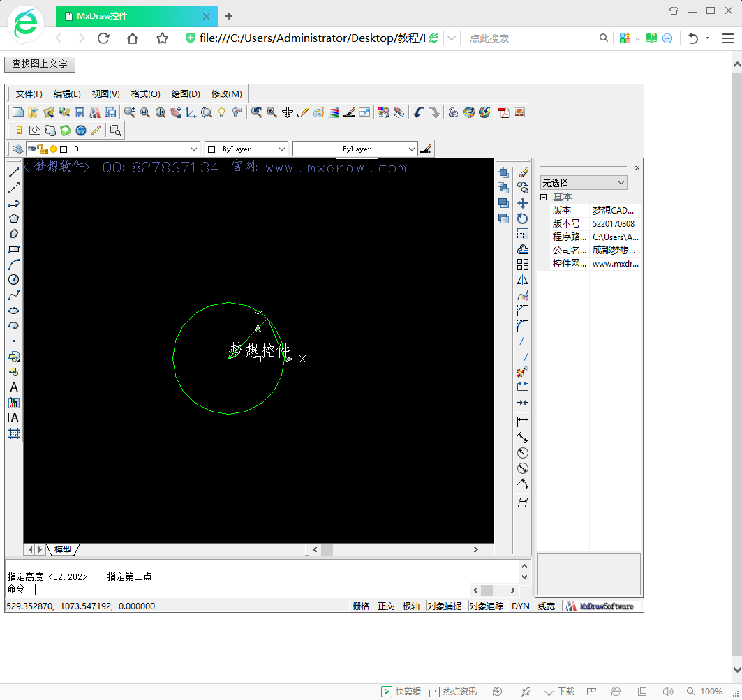This screenshot has height=700, width=742.
Task: Select the Arc drawing tool
Action: point(14,265)
